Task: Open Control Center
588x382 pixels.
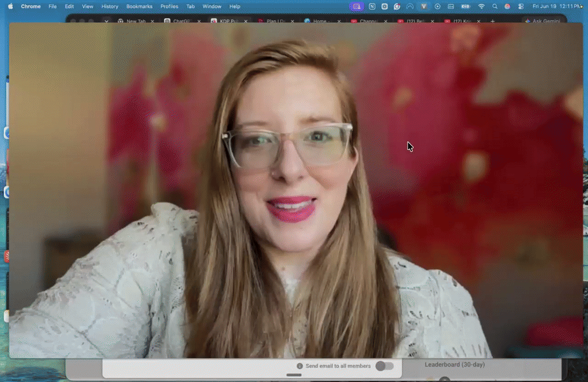Action: pyautogui.click(x=521, y=6)
